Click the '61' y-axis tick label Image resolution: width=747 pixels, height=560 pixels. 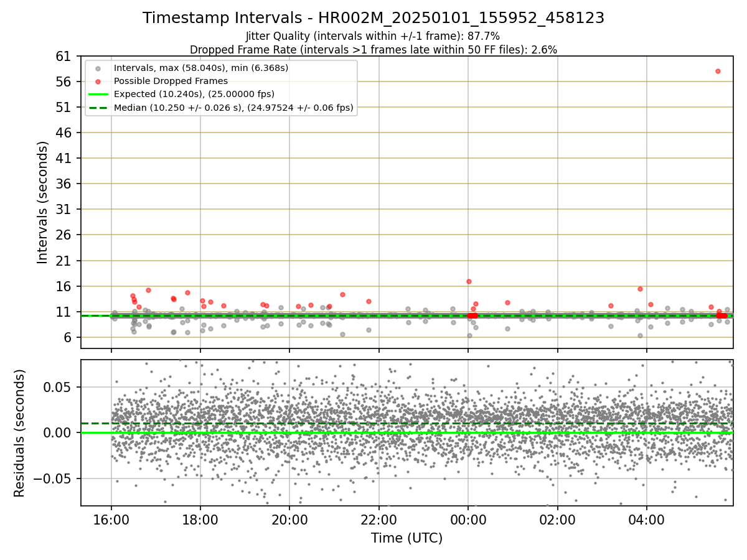tap(65, 57)
